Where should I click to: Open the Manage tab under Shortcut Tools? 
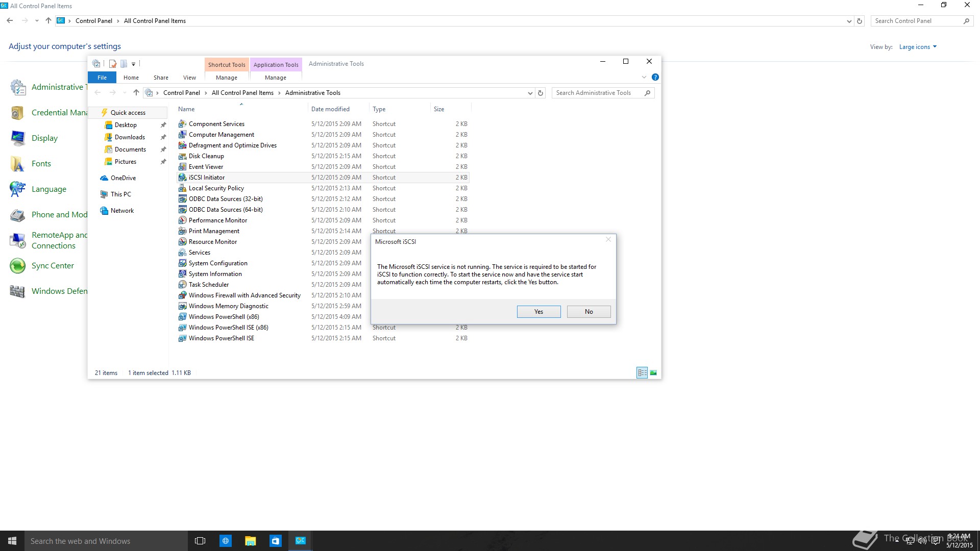(x=227, y=78)
